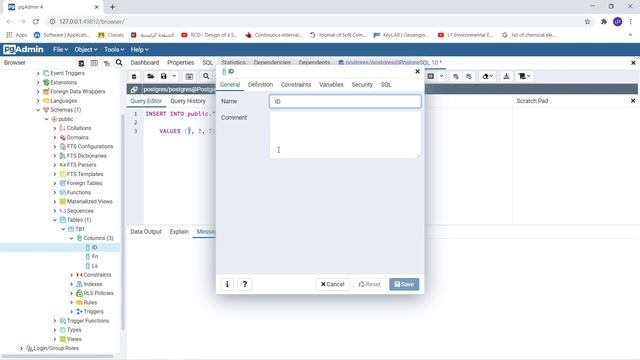Switch to Constraints tab in dialog
This screenshot has width=640, height=360.
[x=296, y=84]
